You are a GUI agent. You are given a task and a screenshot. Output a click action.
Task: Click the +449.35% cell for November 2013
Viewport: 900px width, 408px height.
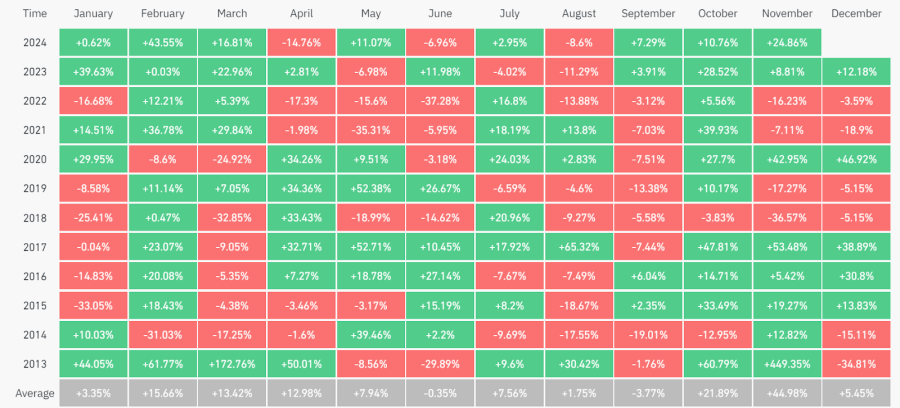(x=787, y=365)
